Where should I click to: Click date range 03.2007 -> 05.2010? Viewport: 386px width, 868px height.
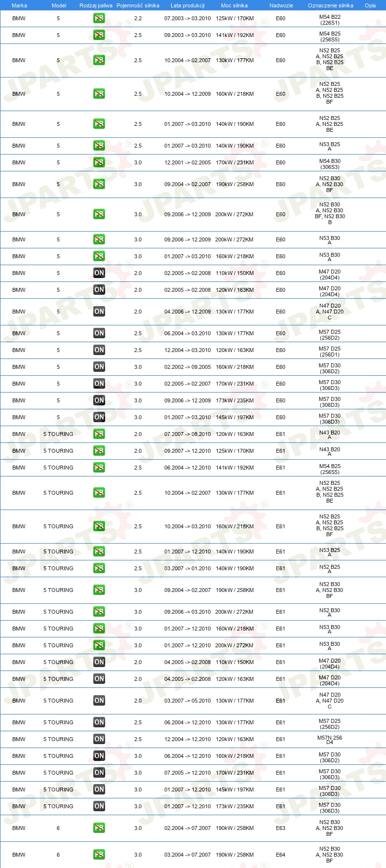(188, 701)
